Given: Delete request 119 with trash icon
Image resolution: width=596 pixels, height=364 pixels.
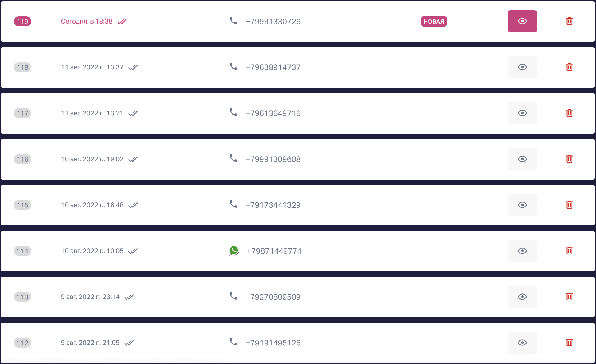Looking at the screenshot, I should tap(569, 21).
